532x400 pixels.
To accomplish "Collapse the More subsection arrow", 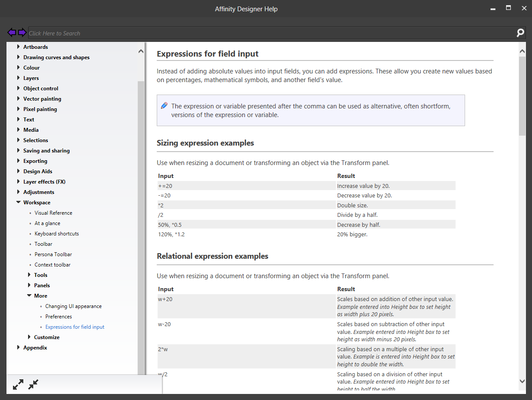I will (29, 295).
